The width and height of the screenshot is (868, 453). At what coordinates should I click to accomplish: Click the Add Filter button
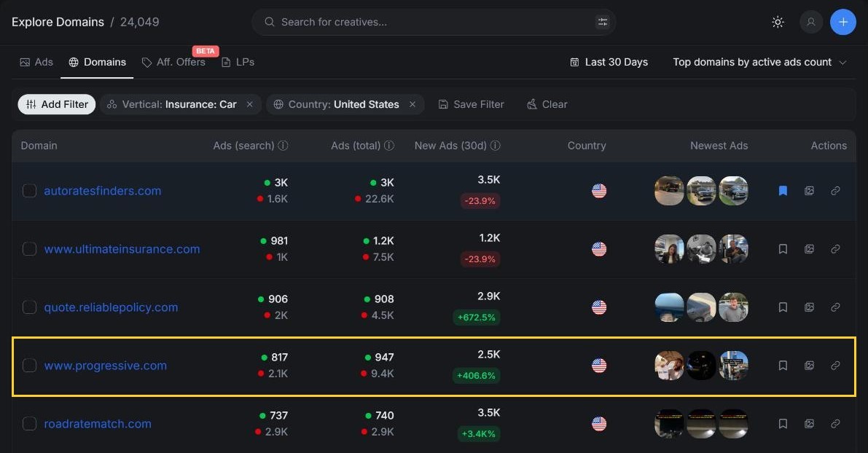[x=56, y=104]
